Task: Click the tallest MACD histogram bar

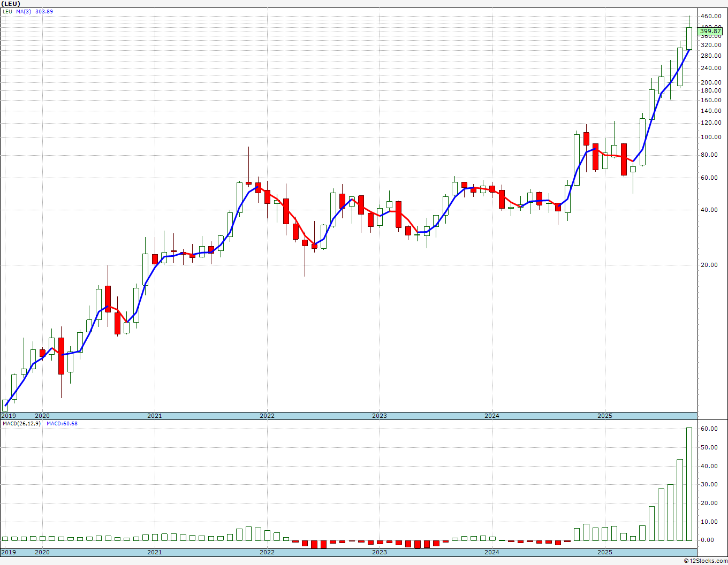Action: coord(689,484)
